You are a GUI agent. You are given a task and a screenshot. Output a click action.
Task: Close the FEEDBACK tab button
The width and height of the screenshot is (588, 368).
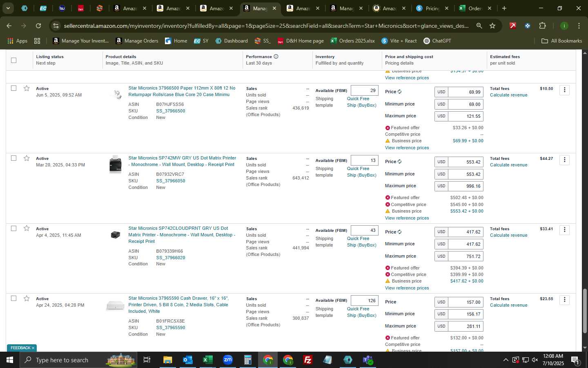[33, 348]
